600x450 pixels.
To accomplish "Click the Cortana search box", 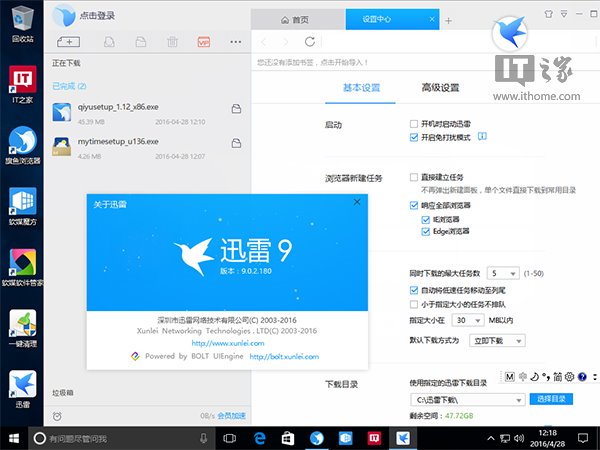I will click(121, 438).
